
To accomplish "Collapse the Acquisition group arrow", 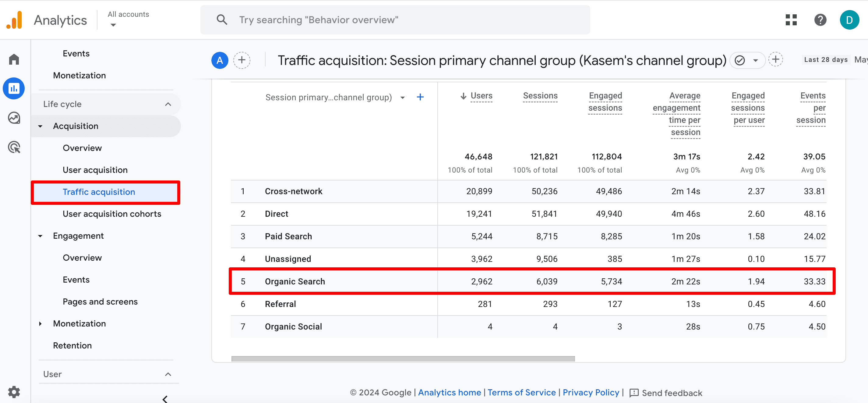I will tap(40, 126).
